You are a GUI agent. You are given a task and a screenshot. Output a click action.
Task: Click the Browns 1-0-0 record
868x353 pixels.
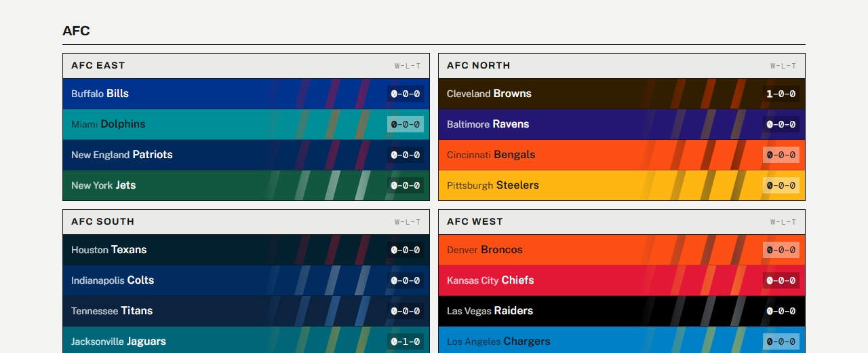[x=781, y=94]
